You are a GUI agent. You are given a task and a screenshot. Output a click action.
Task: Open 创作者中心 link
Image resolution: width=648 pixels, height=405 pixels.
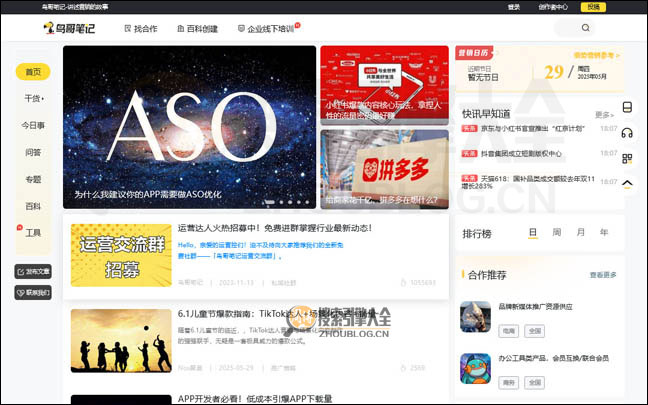tap(553, 7)
